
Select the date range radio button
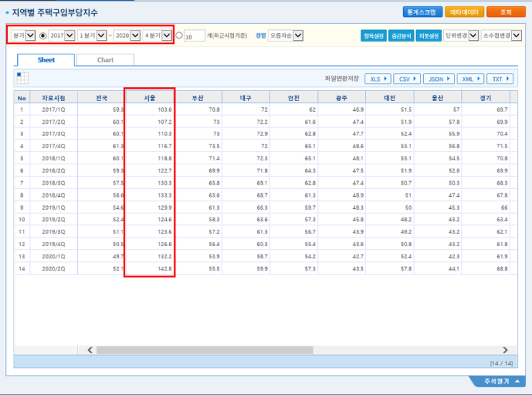coord(43,36)
